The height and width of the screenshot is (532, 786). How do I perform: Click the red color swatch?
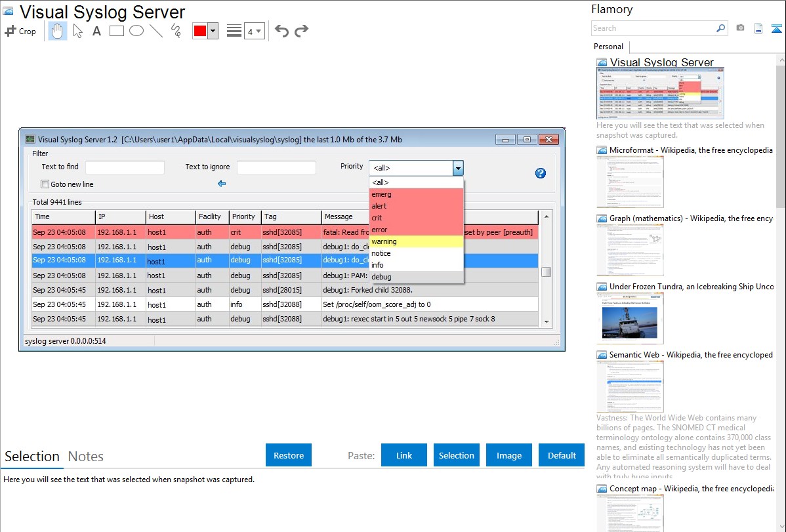pos(200,31)
